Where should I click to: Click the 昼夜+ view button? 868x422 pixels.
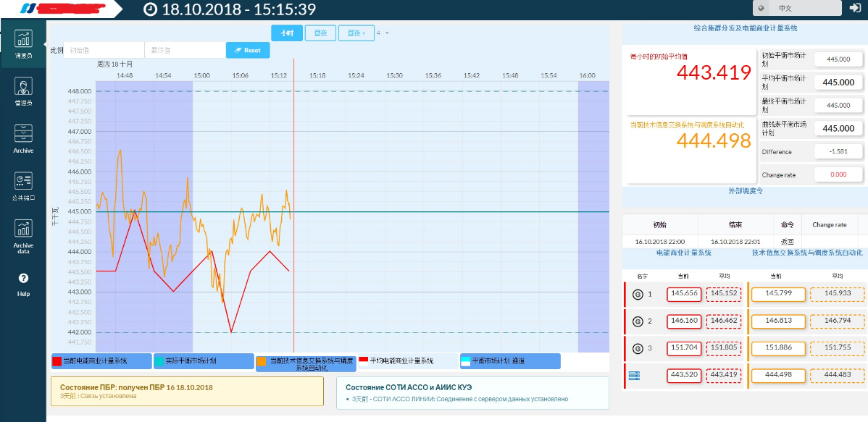tap(356, 33)
